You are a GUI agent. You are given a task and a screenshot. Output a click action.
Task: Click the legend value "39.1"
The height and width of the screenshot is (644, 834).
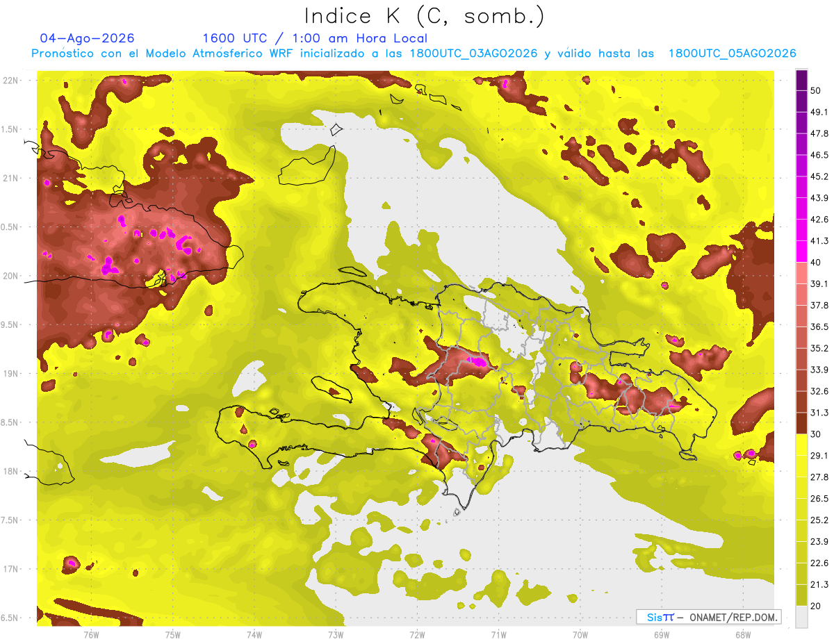pos(820,283)
